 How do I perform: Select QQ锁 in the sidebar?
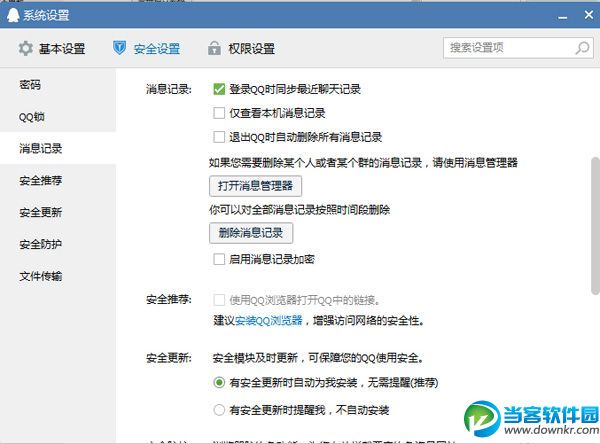[x=58, y=116]
